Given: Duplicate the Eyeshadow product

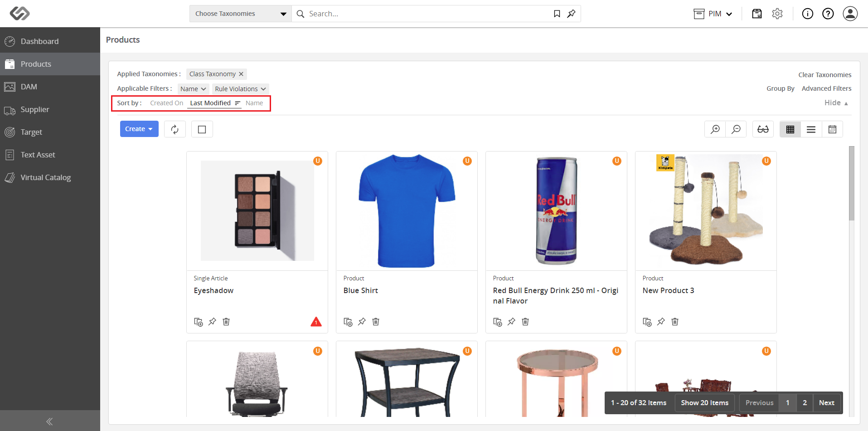Looking at the screenshot, I should pyautogui.click(x=199, y=322).
